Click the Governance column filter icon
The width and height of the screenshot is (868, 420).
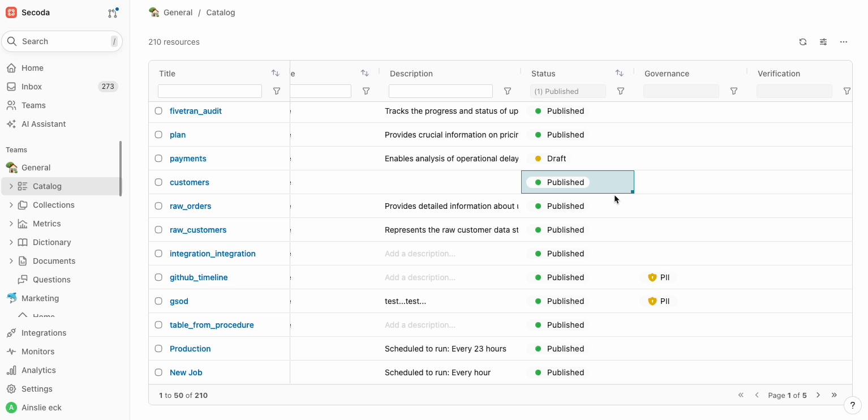tap(733, 91)
